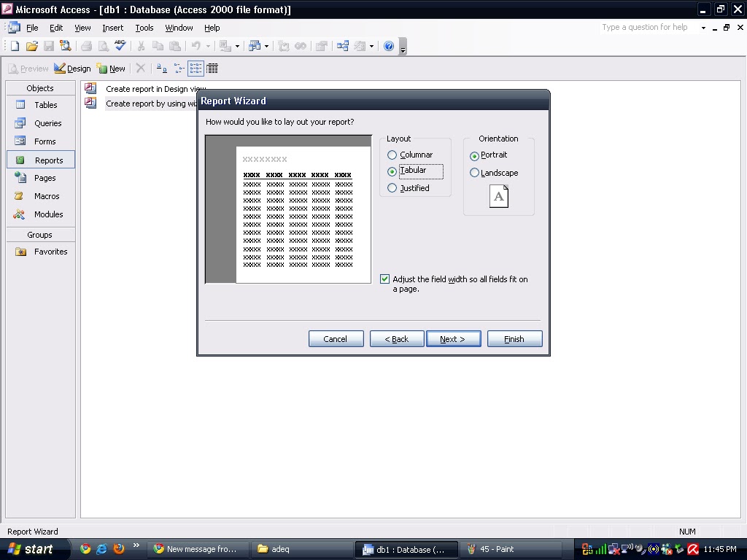This screenshot has width=747, height=560.
Task: Select Justified layout radio button
Action: click(392, 188)
